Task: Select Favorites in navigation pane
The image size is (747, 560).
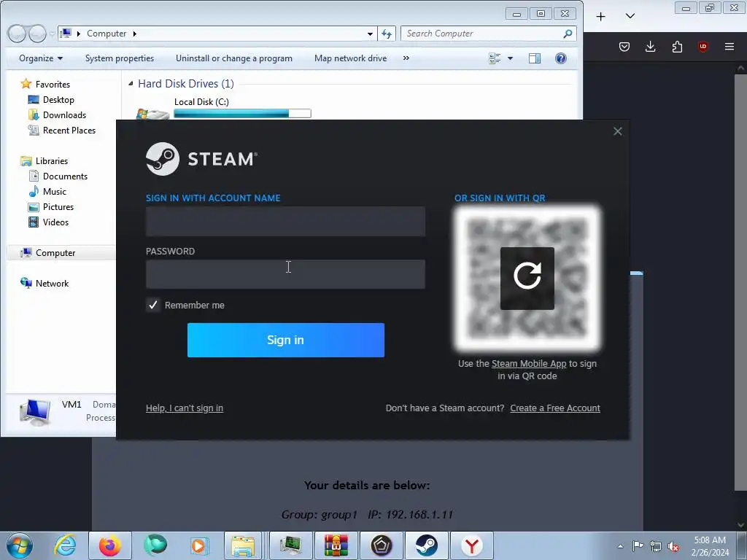Action: 53,85
